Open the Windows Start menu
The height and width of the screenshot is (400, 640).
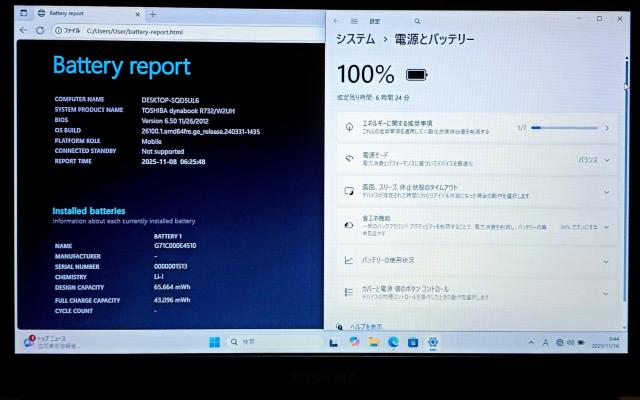214,342
